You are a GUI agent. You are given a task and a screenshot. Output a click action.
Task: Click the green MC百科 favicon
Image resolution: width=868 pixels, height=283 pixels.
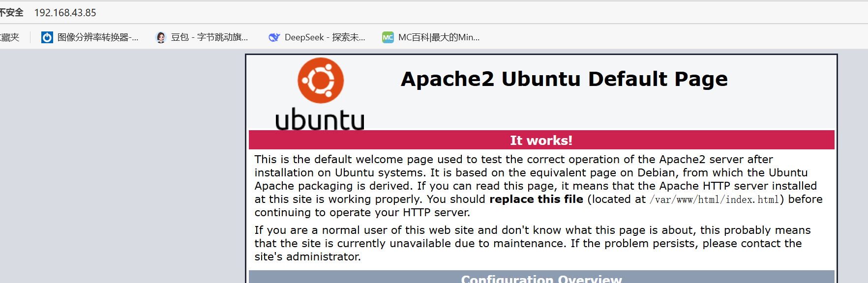[388, 37]
